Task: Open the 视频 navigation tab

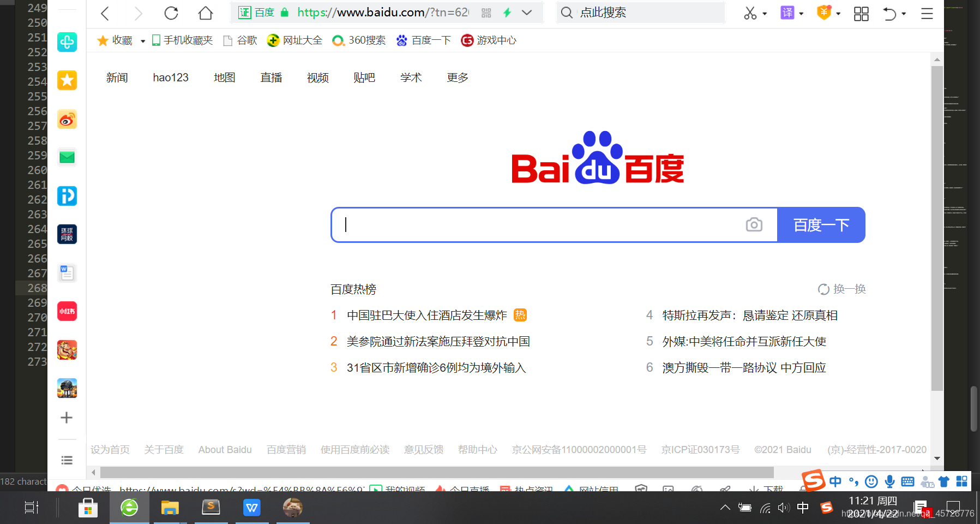Action: [x=318, y=78]
